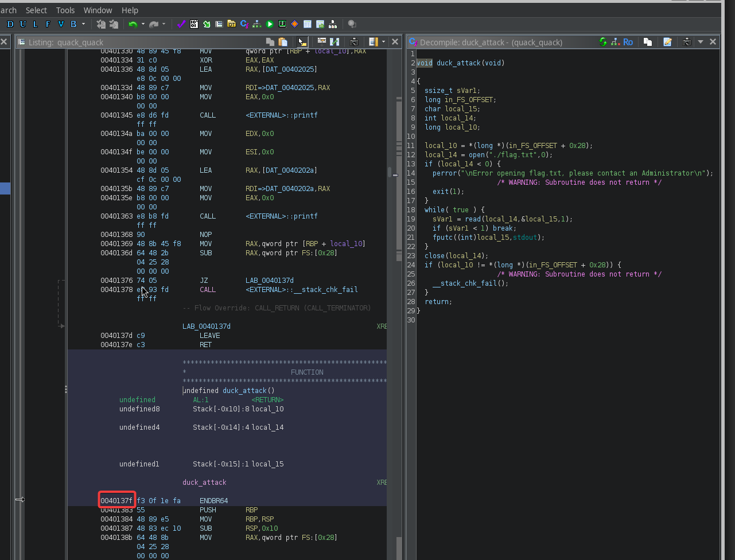Open the Undo history dropdown arrow

tap(143, 24)
